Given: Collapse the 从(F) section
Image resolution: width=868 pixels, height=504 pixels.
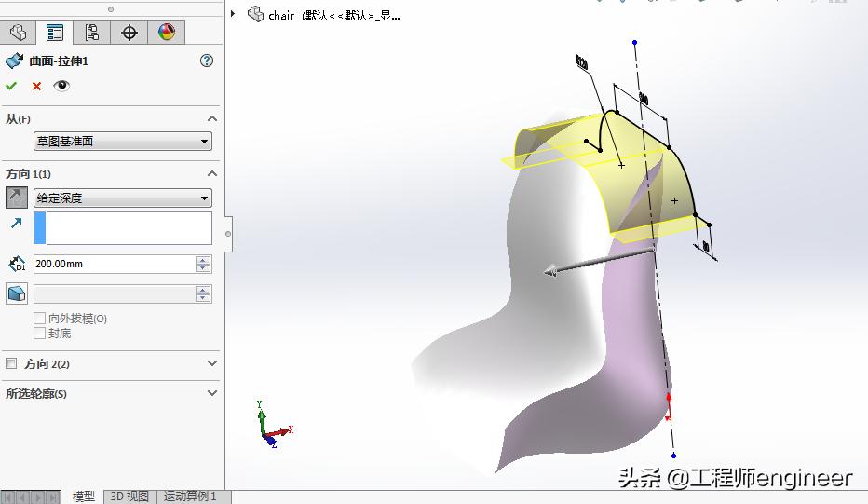Looking at the screenshot, I should tap(212, 118).
